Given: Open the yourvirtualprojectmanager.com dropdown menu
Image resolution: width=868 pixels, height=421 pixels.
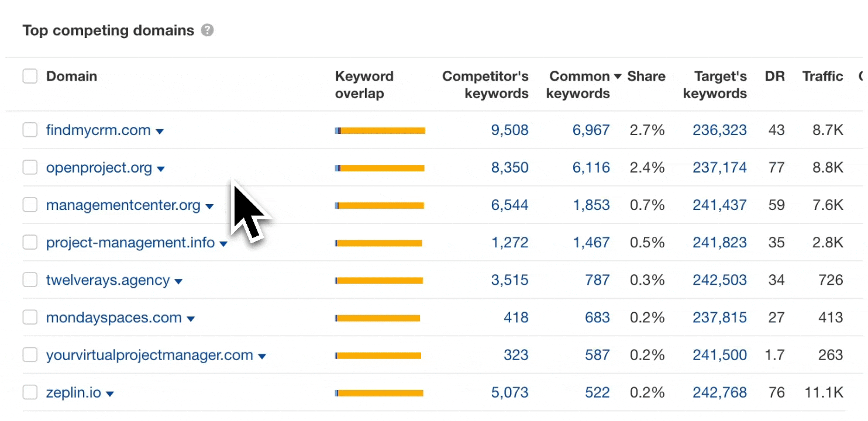Looking at the screenshot, I should (x=262, y=356).
